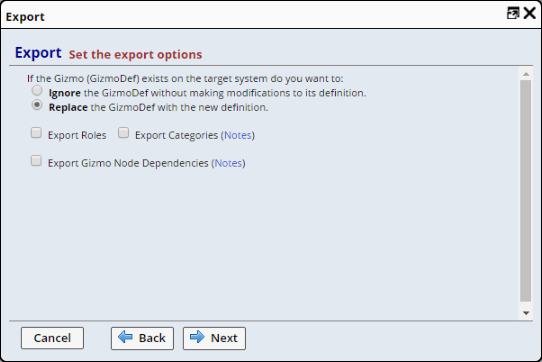Select the Replace GizmoDef radio button
The height and width of the screenshot is (362, 542).
pyautogui.click(x=37, y=105)
